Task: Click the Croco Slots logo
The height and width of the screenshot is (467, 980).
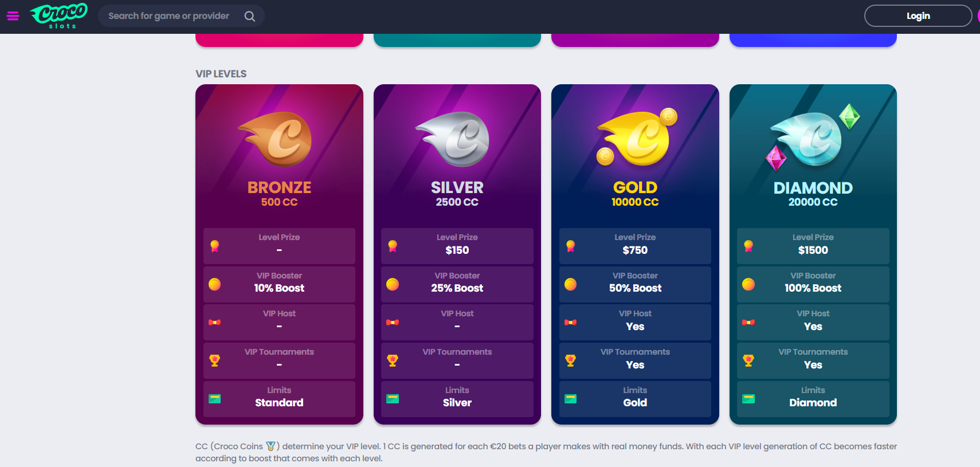Action: 59,15
